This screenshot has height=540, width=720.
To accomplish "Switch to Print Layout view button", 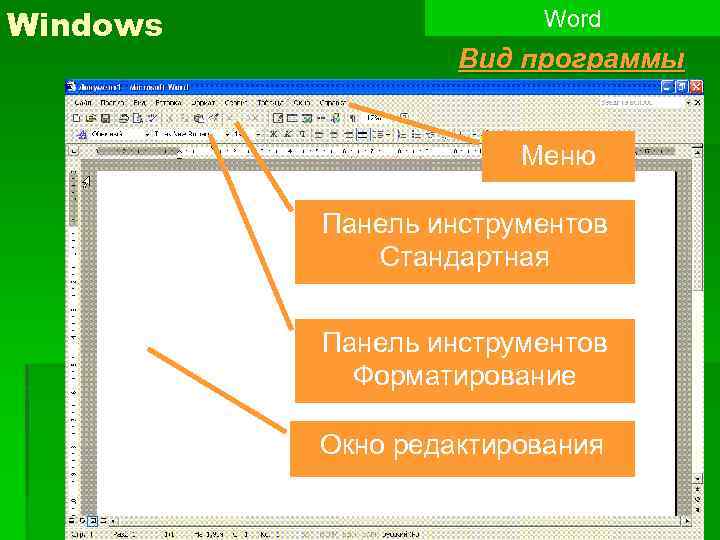I will coord(93,520).
